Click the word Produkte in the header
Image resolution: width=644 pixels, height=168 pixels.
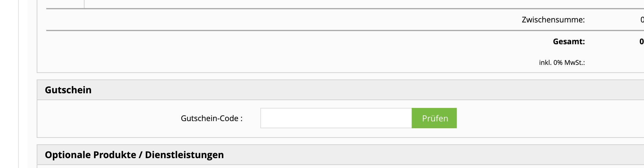point(115,155)
